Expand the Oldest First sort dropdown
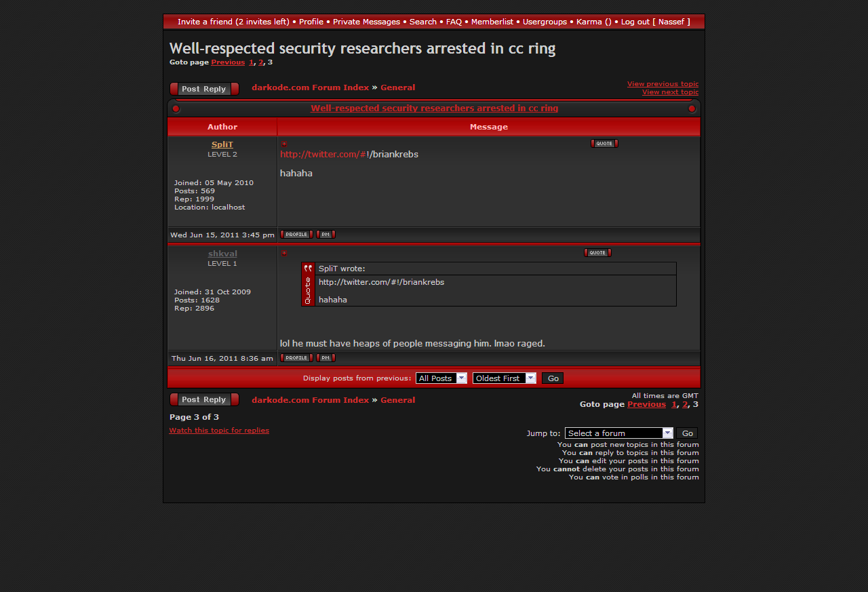Viewport: 868px width, 592px height. [x=504, y=378]
